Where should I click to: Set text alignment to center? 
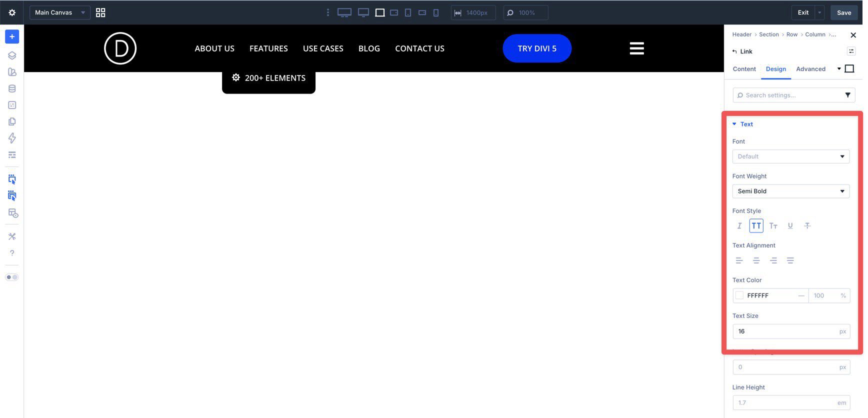(x=756, y=260)
